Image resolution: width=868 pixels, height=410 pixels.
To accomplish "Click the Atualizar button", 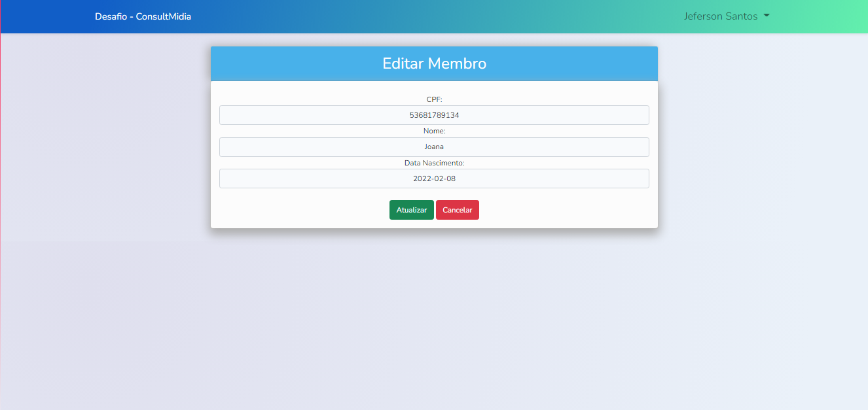I will point(412,210).
